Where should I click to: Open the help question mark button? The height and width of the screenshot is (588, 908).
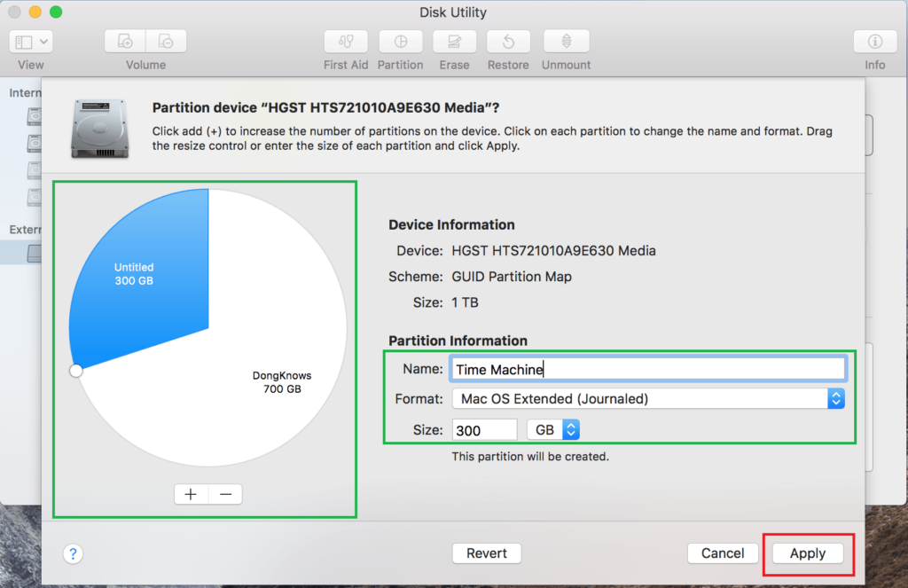[x=73, y=553]
